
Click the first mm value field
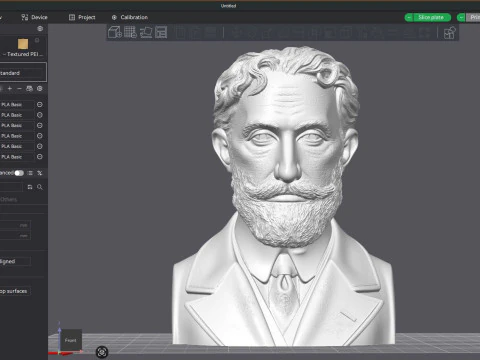(15, 225)
